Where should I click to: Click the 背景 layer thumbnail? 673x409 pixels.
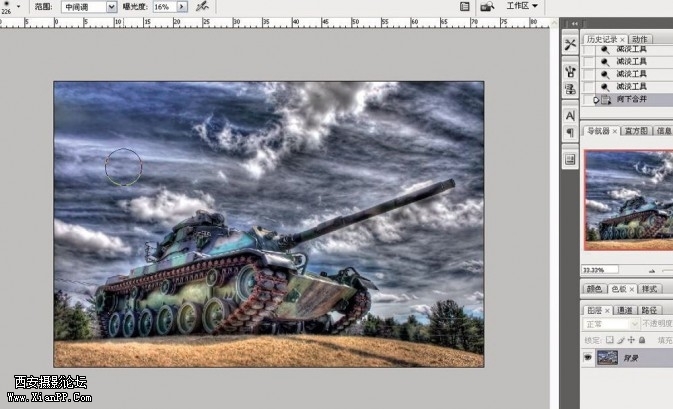(607, 357)
